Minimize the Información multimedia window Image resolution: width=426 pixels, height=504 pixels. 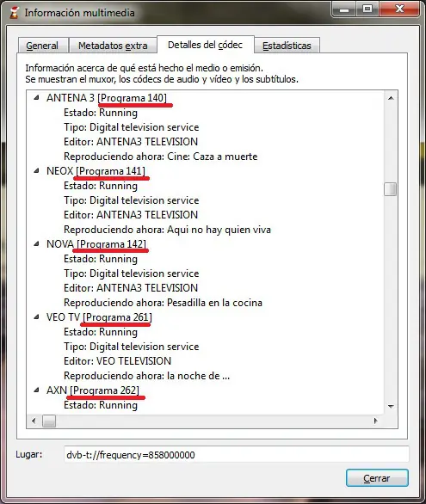(x=344, y=9)
